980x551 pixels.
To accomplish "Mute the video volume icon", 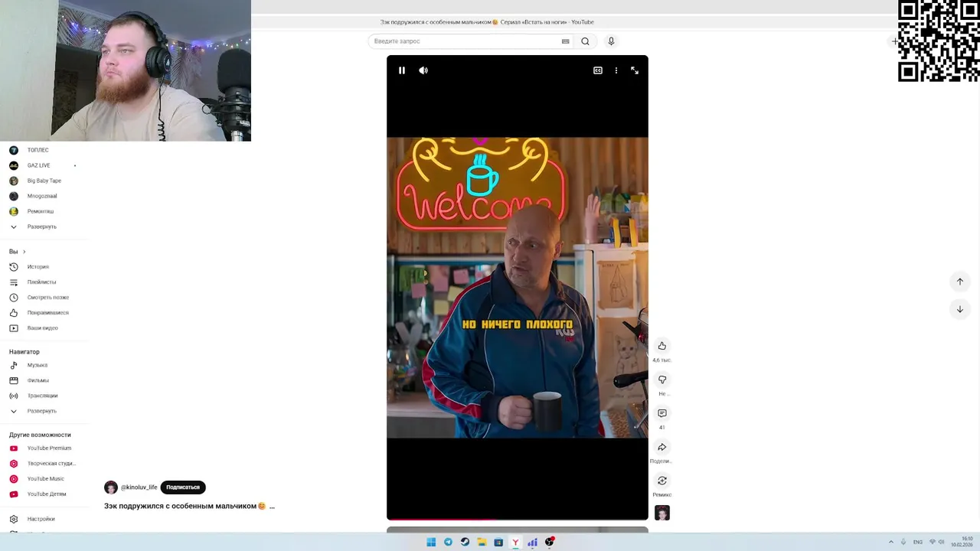I will [x=423, y=70].
